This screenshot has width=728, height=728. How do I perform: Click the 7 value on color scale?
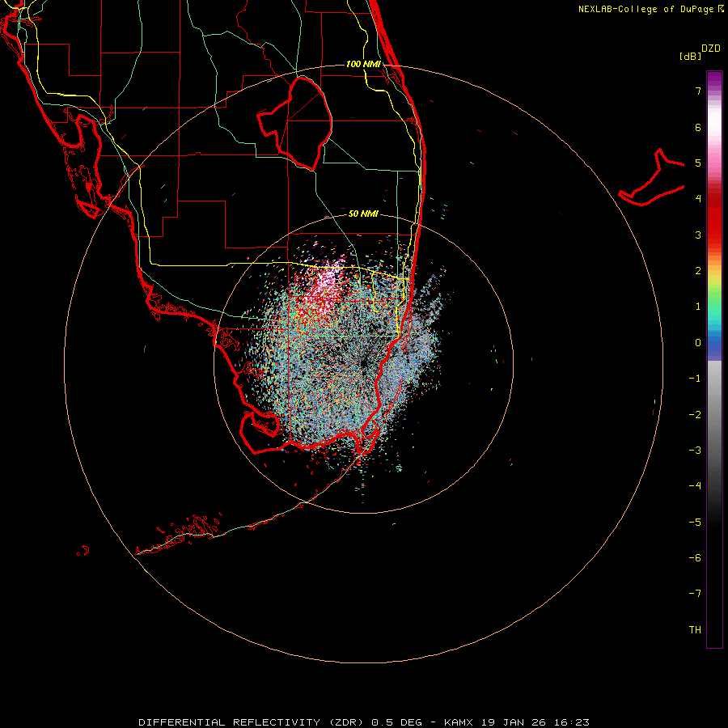698,91
